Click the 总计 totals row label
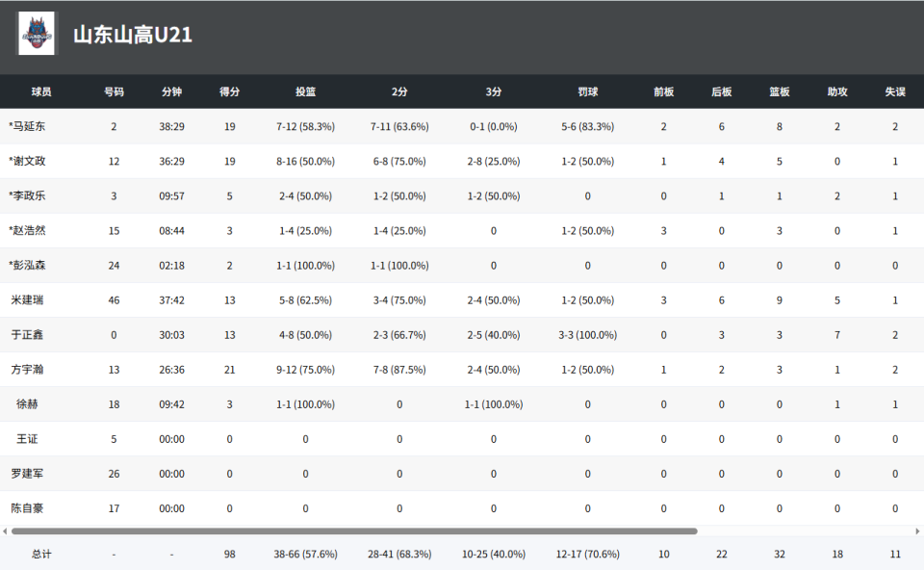Image resolution: width=924 pixels, height=570 pixels. click(41, 554)
